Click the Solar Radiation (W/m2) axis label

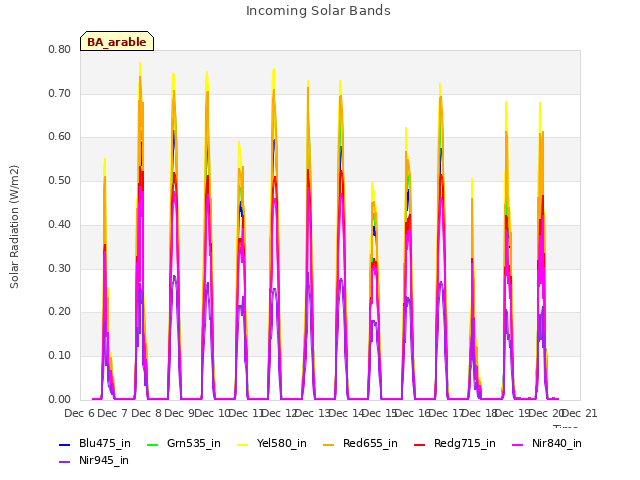[14, 227]
